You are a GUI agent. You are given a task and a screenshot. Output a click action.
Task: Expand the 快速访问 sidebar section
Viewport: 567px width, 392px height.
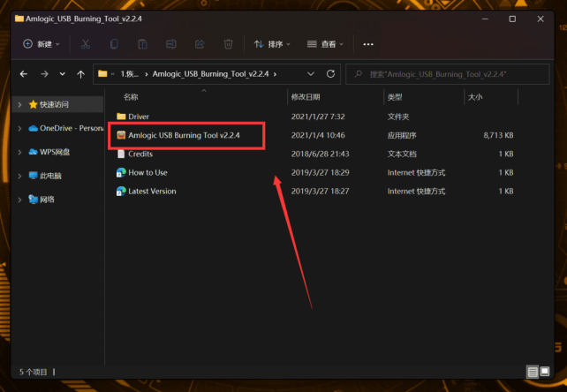tap(20, 105)
